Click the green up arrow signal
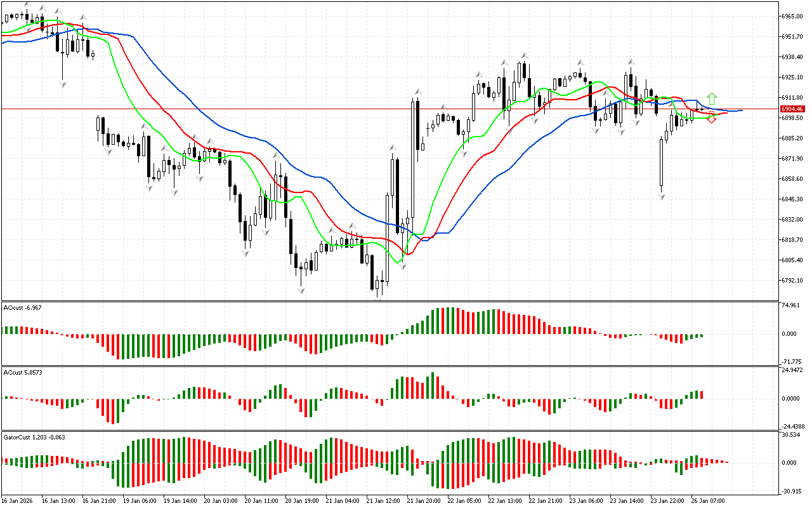Viewport: 812px width, 508px height. click(712, 98)
